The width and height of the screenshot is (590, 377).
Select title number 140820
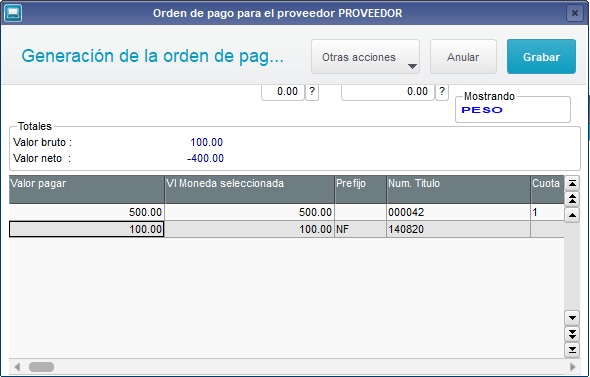coord(459,229)
